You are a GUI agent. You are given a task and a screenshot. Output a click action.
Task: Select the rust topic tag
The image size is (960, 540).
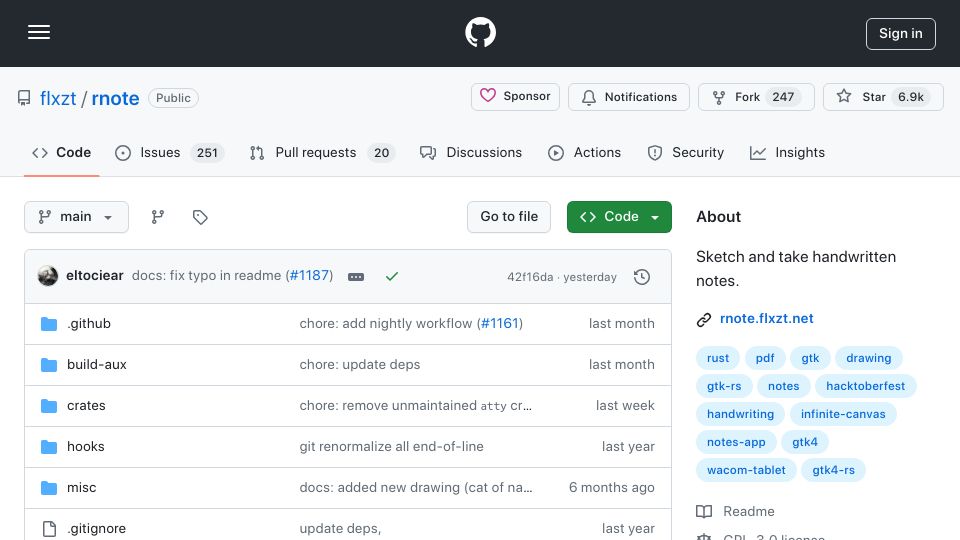(718, 358)
